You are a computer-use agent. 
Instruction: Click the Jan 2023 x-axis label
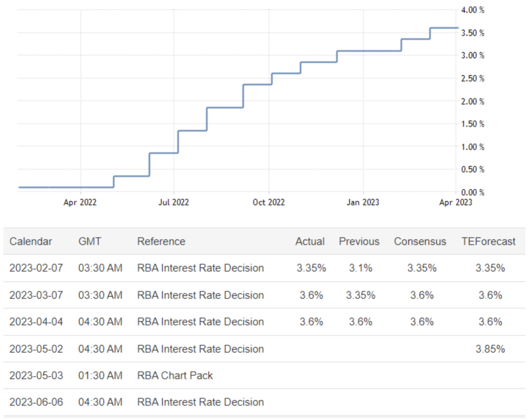363,202
